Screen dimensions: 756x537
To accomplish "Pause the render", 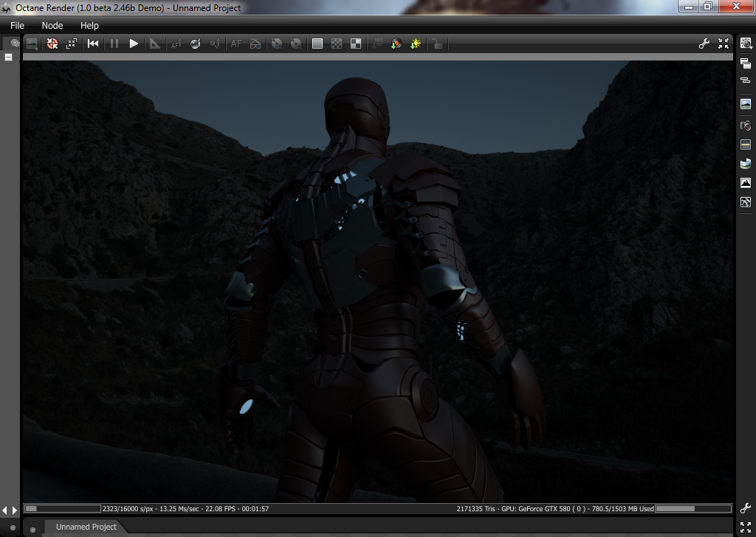I will pos(114,44).
